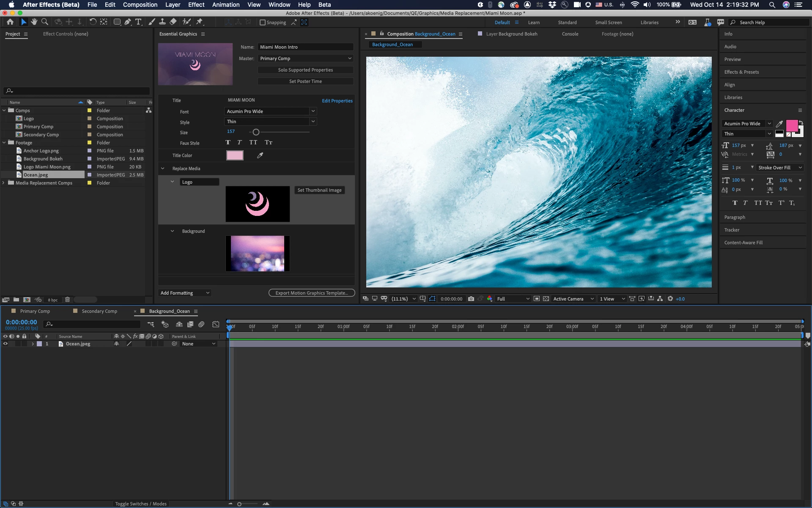Click the Title Color eyedropper icon
Viewport: 812px width, 508px height.
tap(260, 155)
